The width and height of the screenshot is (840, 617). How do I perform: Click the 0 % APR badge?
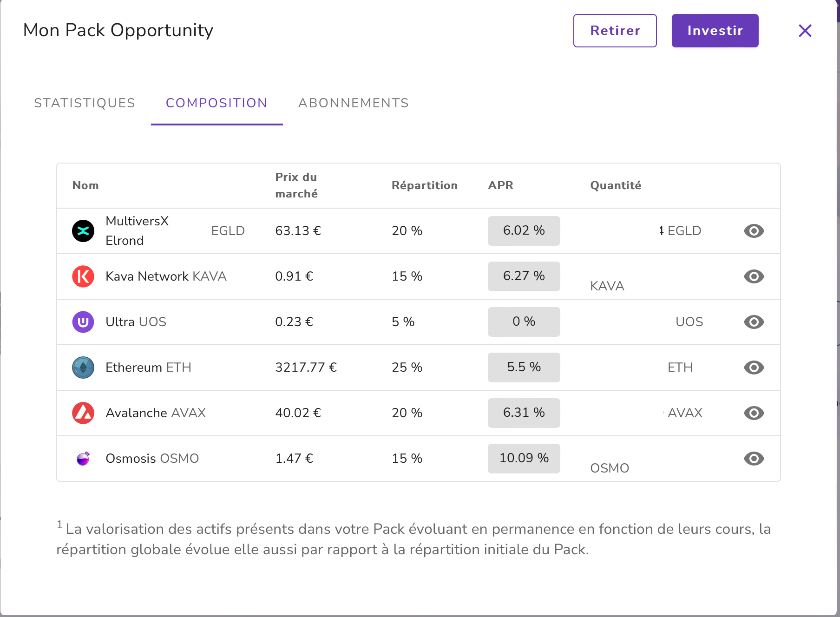click(524, 322)
